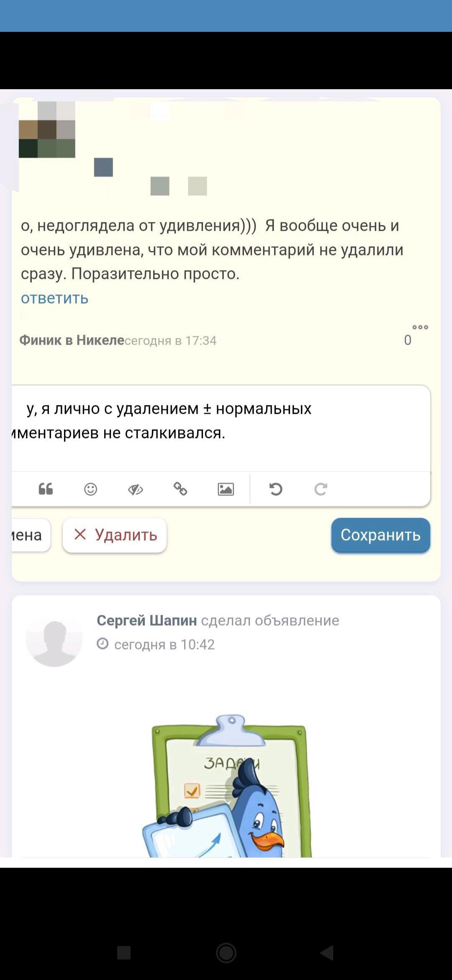Undo the last edit in the comment
Viewport: 452px width, 980px height.
(x=276, y=489)
